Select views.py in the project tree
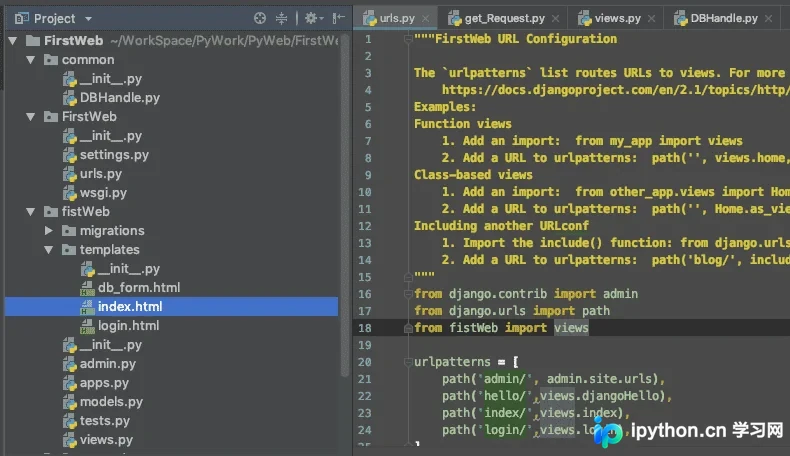This screenshot has width=790, height=456. click(106, 440)
